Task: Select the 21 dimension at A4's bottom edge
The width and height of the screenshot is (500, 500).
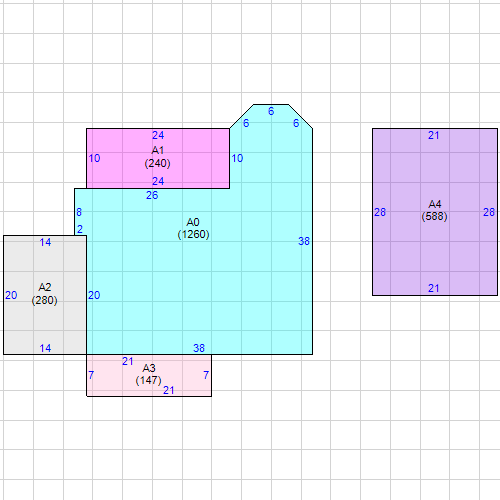Action: [x=434, y=288]
